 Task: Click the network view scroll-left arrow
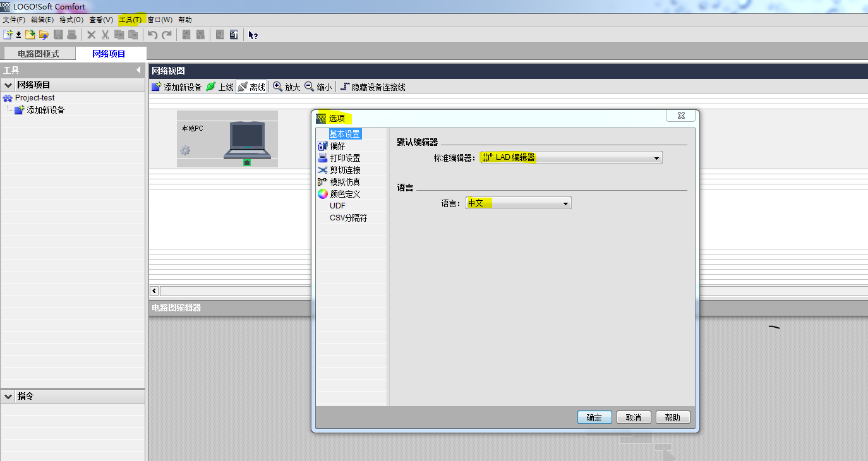point(154,291)
